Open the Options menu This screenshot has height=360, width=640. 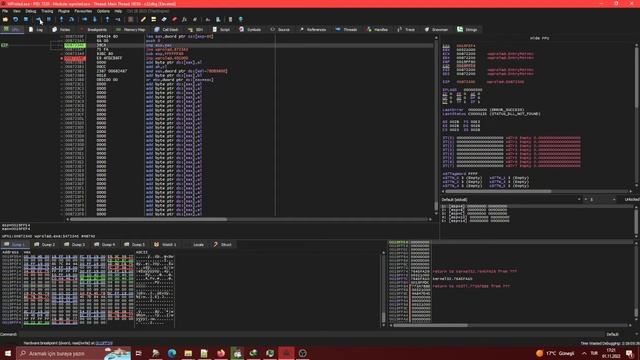click(x=103, y=11)
